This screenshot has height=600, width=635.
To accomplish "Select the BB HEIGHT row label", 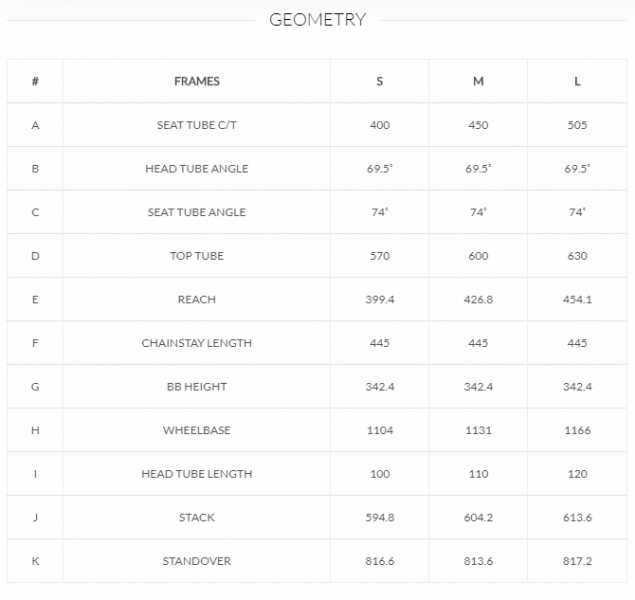I will [x=196, y=387].
